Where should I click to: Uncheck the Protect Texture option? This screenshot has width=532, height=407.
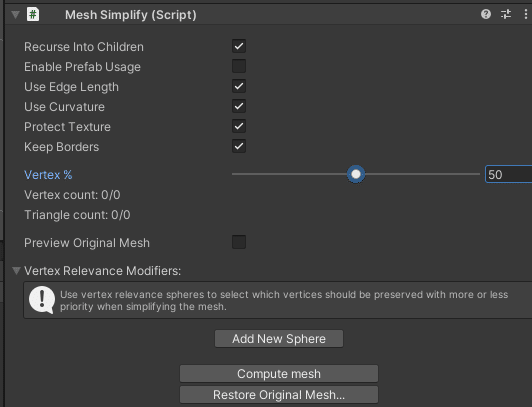[x=239, y=126]
